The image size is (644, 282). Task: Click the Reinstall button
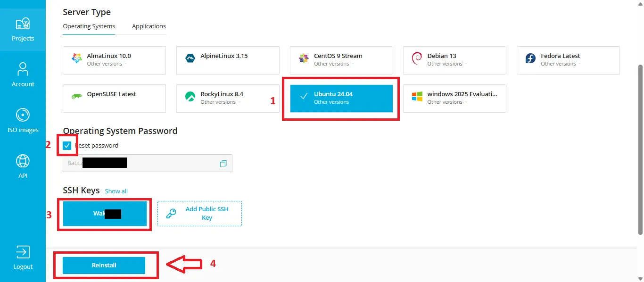(x=104, y=265)
